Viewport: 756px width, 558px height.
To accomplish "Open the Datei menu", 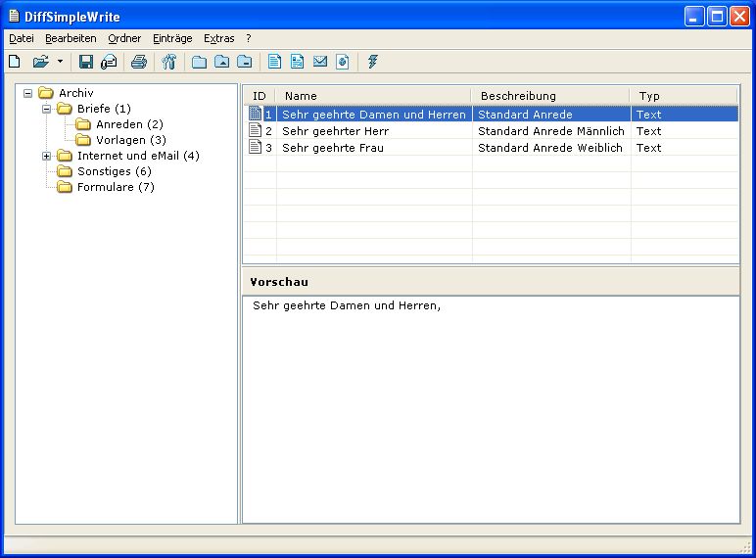I will 22,38.
